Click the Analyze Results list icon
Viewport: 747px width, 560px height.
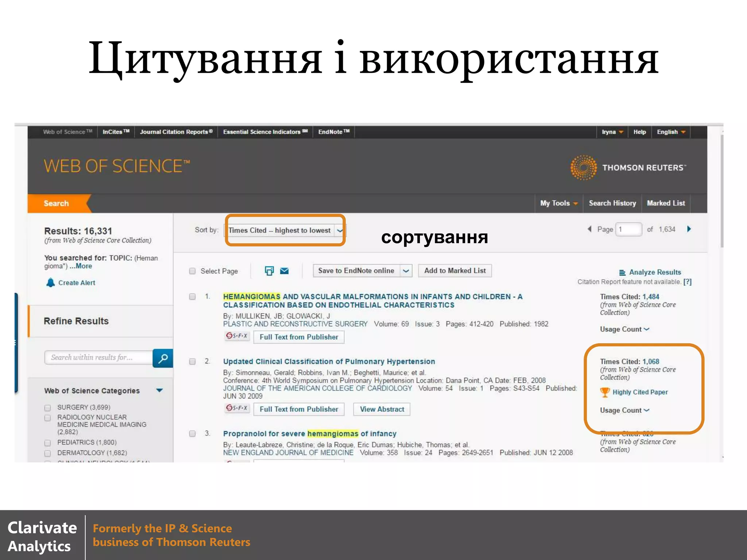[622, 272]
